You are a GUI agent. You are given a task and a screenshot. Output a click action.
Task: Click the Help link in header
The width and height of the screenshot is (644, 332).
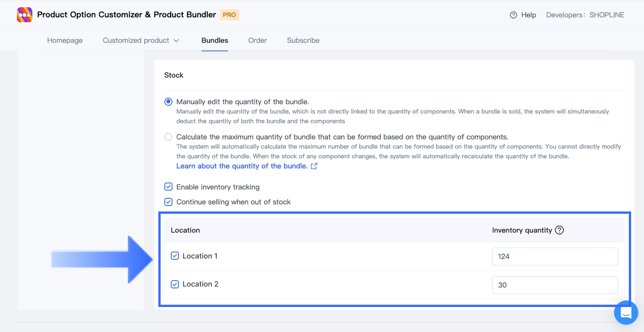click(528, 15)
